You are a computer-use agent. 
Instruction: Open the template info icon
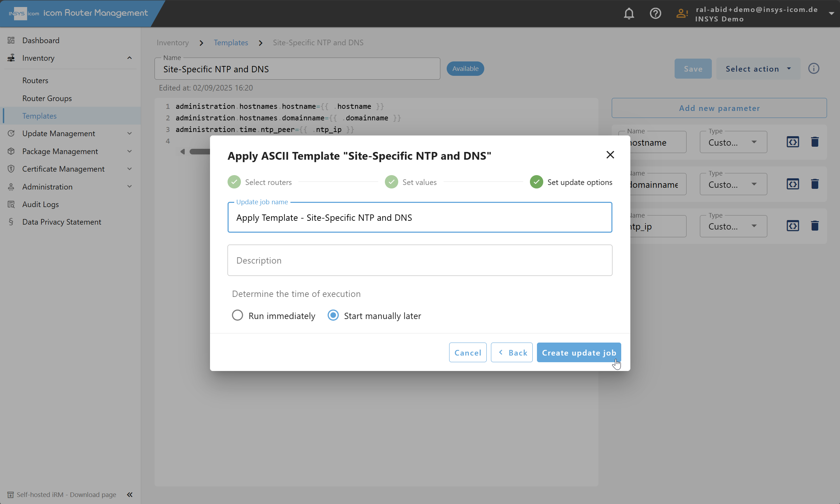(x=814, y=68)
